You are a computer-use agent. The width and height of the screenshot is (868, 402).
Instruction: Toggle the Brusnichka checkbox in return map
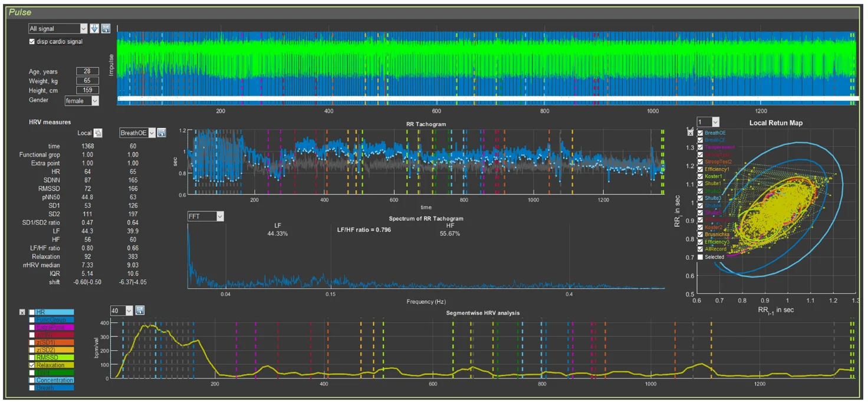pyautogui.click(x=700, y=234)
